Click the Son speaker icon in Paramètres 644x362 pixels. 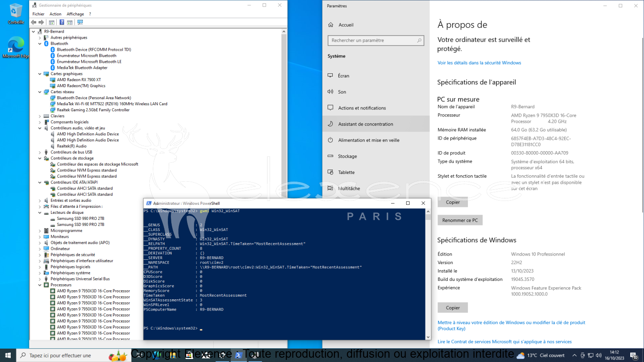(331, 92)
